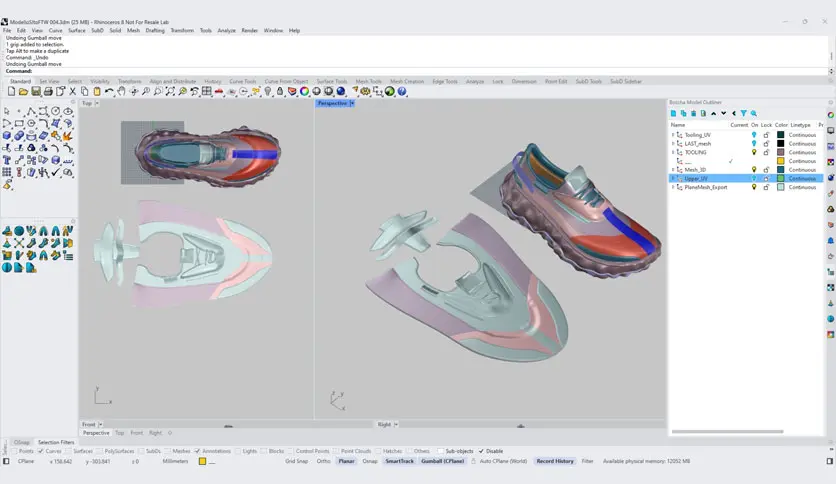
Task: Open the Front viewport title dropdown arrow
Action: click(x=100, y=424)
